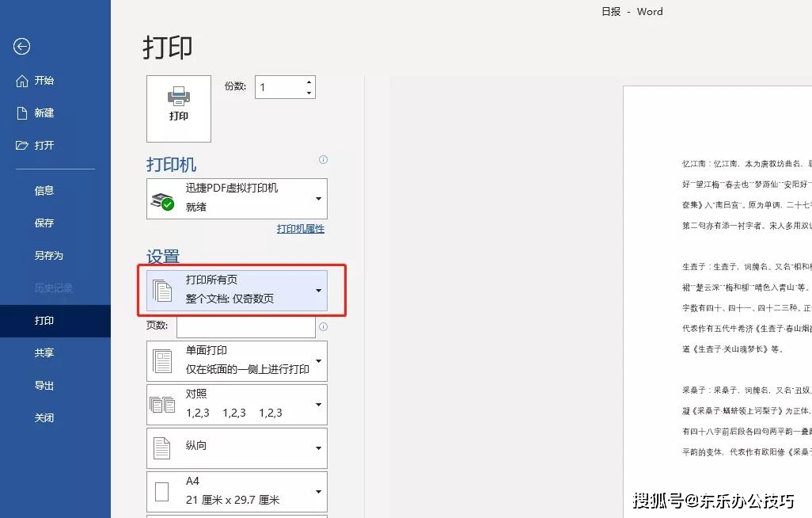
Task: Click the 忆江南 paragraph in print preview
Action: [747, 194]
